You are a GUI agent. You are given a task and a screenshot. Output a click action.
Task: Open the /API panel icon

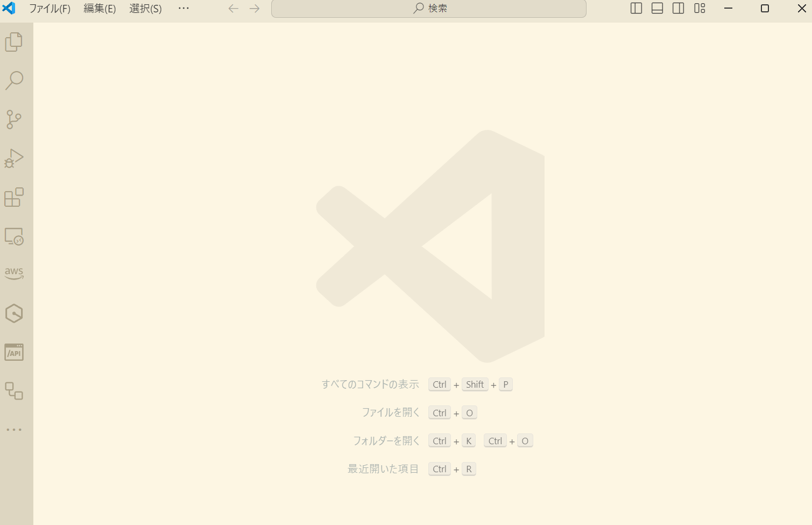point(14,352)
